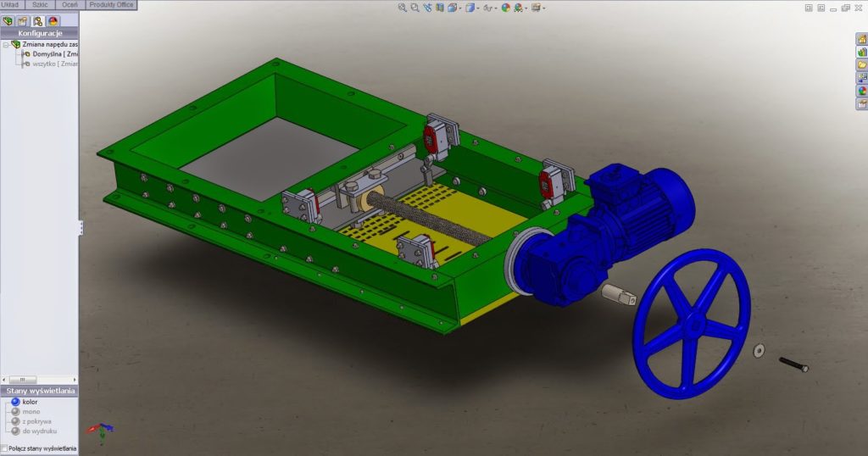Collapse the 'Zmiana napędu zas' tree node

6,44
